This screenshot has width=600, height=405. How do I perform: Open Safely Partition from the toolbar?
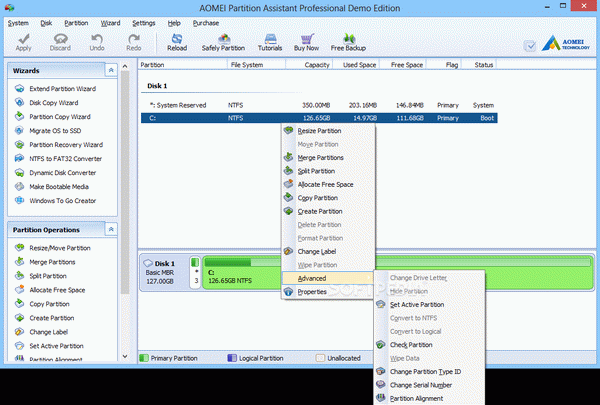coord(223,42)
